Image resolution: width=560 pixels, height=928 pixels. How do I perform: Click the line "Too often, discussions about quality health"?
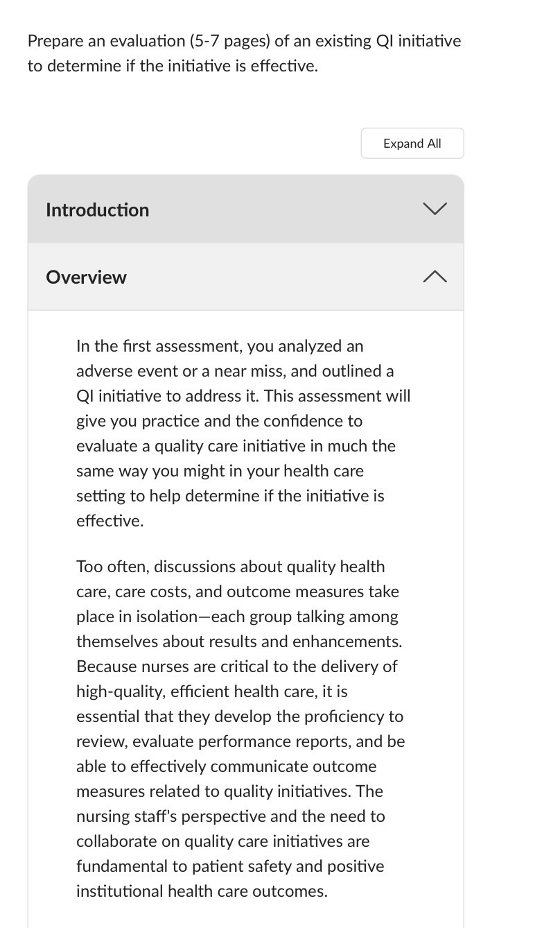coord(230,567)
